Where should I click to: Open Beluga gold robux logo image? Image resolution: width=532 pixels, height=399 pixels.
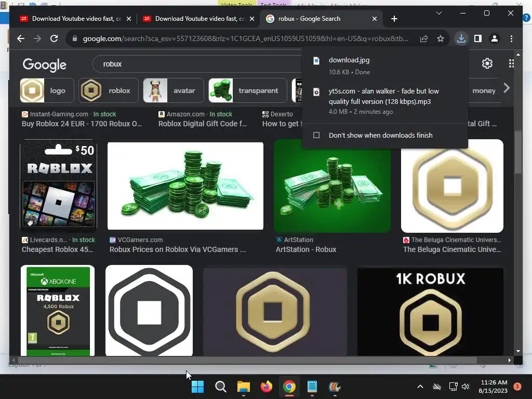pyautogui.click(x=452, y=186)
